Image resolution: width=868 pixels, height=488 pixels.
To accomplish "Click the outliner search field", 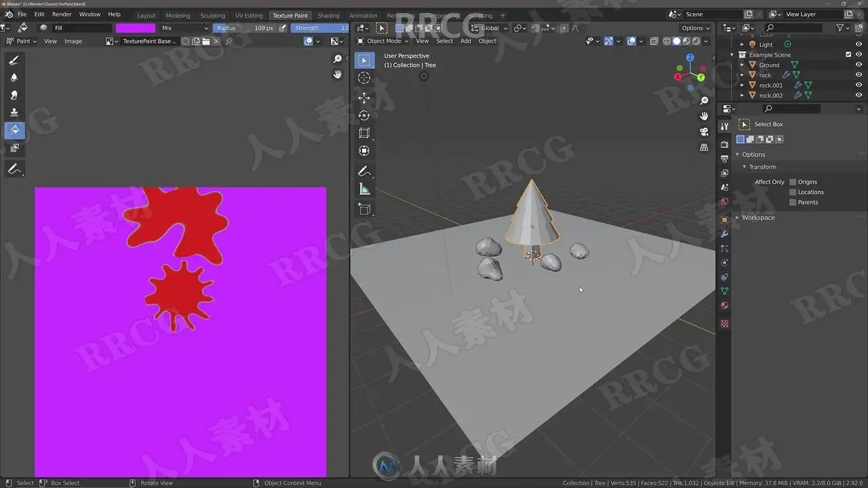I will (792, 28).
